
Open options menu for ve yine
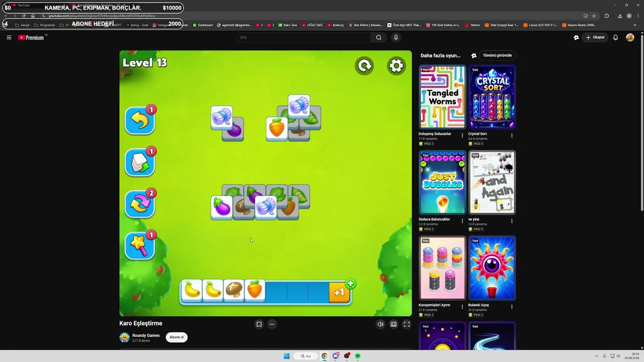click(x=512, y=221)
